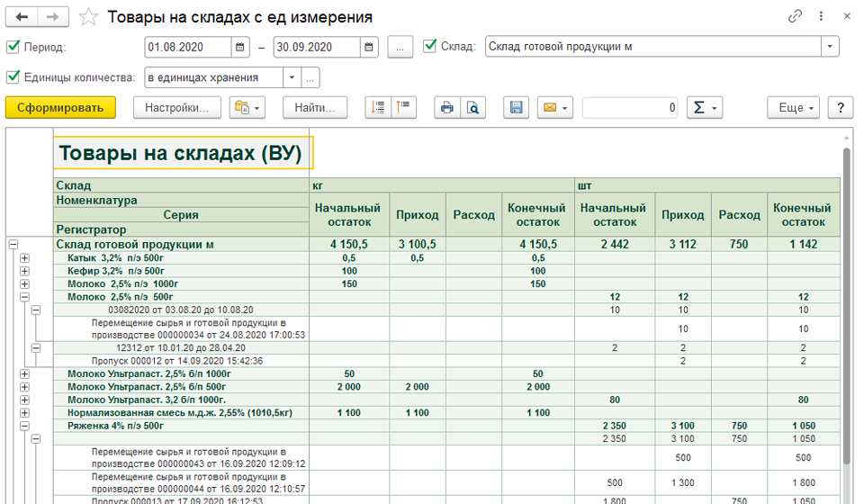Viewport: 864px width, 504px height.
Task: Click the кг column group header
Action: coord(442,185)
